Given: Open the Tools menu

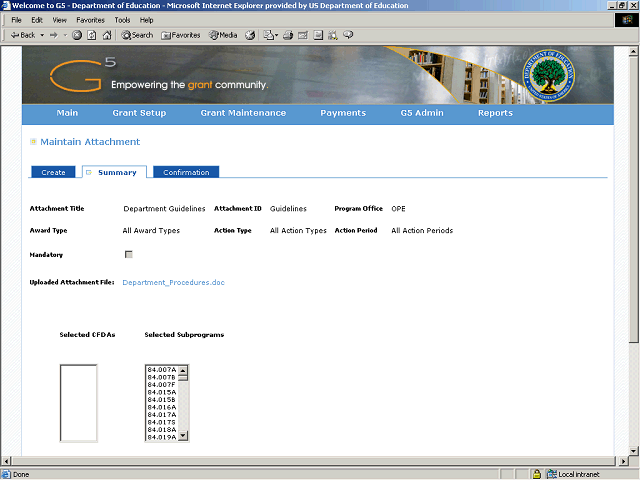Looking at the screenshot, I should (x=122, y=20).
